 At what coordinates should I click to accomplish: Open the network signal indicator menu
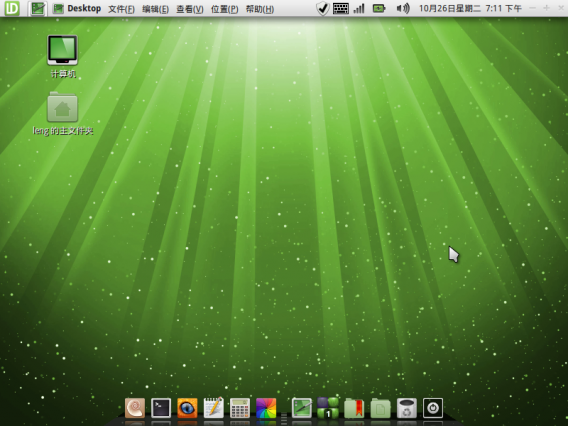pyautogui.click(x=359, y=8)
